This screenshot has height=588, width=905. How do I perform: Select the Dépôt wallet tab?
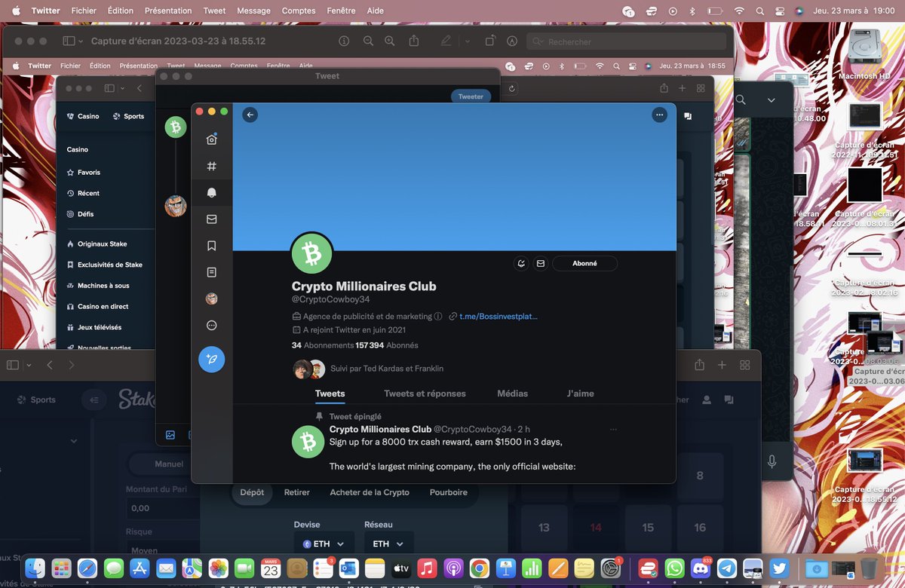(252, 492)
